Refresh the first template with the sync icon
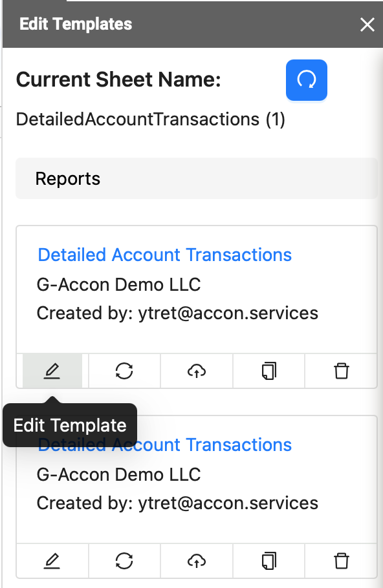The image size is (383, 588). [x=124, y=371]
